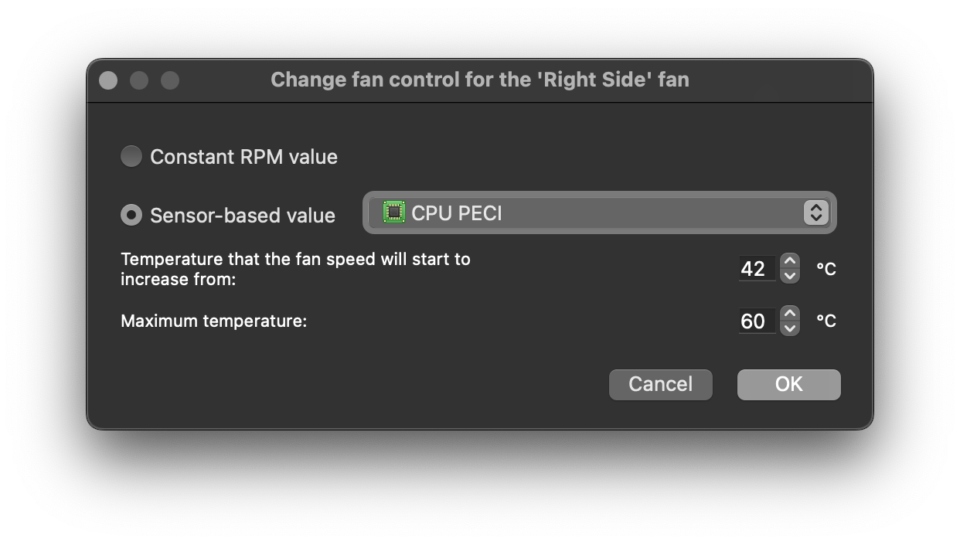The image size is (960, 544).
Task: Click the start temperature field showing 42
Action: (x=757, y=269)
